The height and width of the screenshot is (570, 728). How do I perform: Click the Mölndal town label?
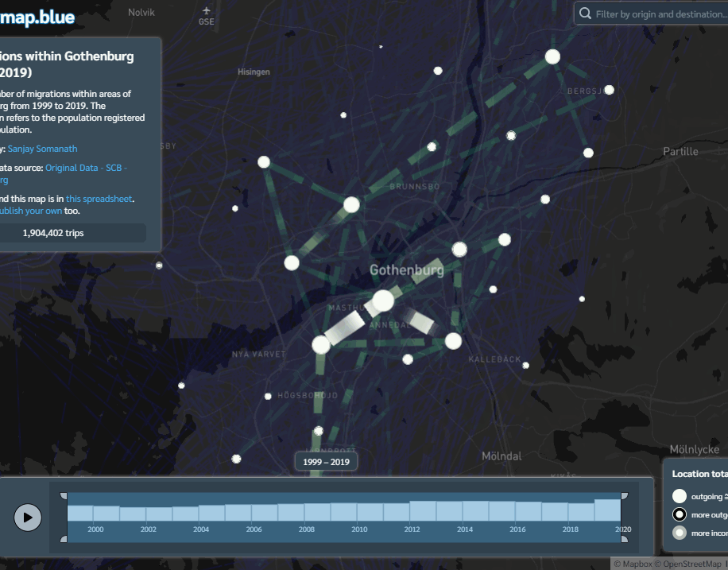tap(501, 456)
